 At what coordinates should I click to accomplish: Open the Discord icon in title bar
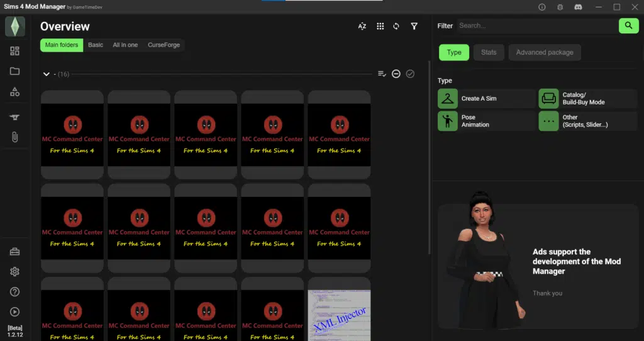pyautogui.click(x=577, y=7)
